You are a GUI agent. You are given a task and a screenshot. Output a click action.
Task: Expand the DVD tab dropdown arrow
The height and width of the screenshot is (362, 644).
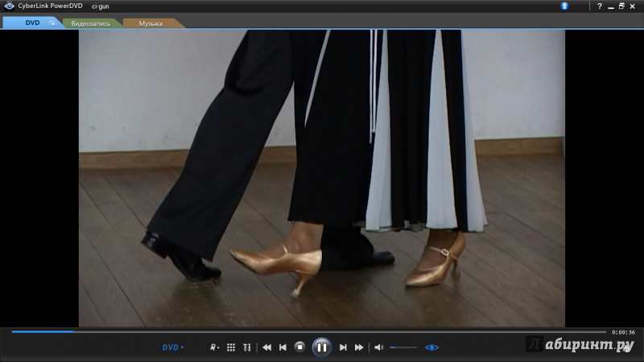pyautogui.click(x=53, y=23)
